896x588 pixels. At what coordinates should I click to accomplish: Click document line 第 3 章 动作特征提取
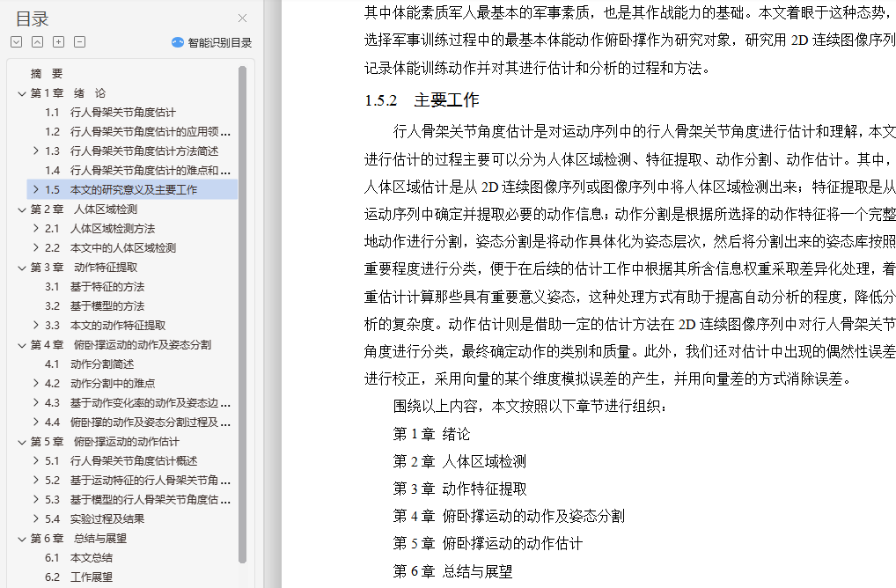pos(459,489)
